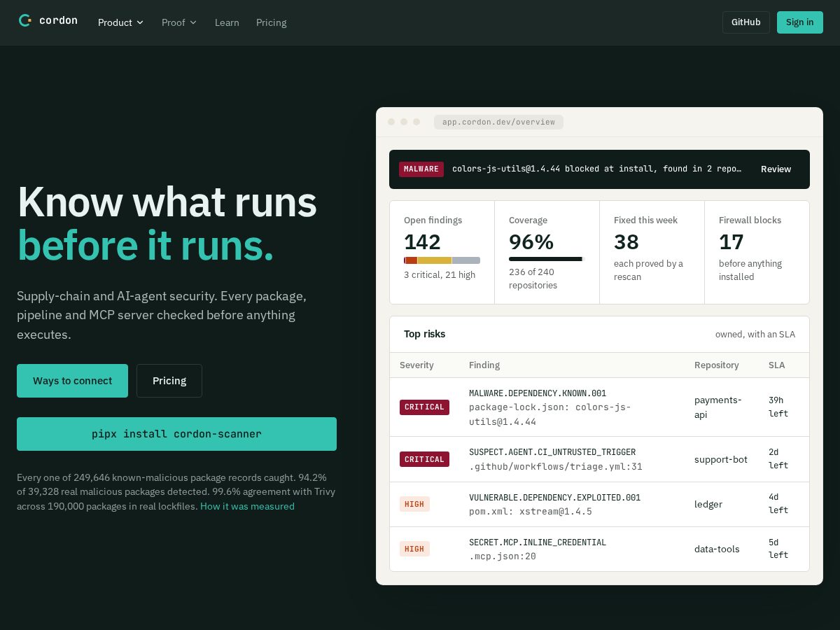Click the Finding column header
Image resolution: width=840 pixels, height=630 pixels.
[x=484, y=365]
